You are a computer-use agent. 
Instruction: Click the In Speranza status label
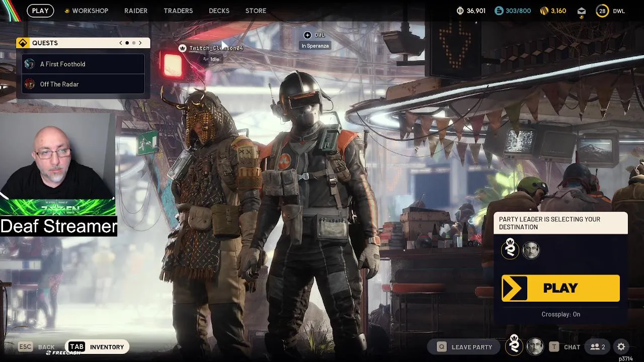pos(315,46)
